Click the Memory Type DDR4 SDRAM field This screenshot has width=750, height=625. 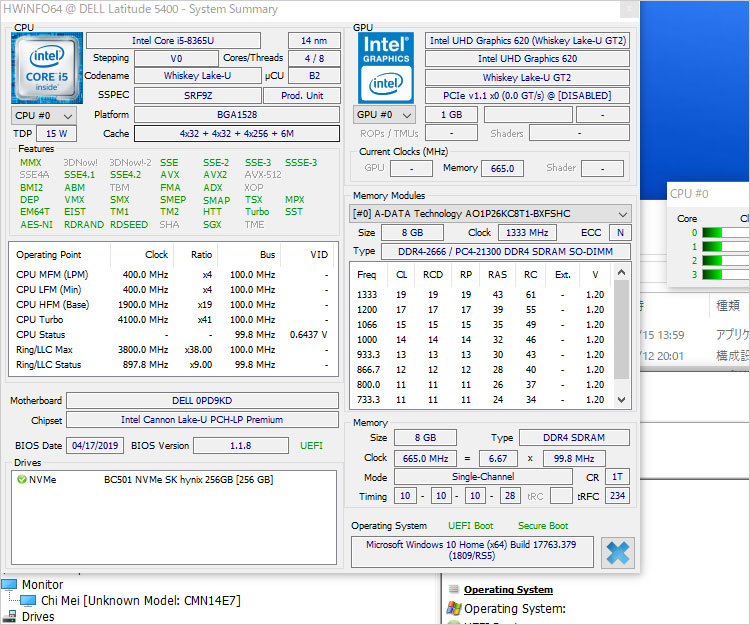point(574,438)
